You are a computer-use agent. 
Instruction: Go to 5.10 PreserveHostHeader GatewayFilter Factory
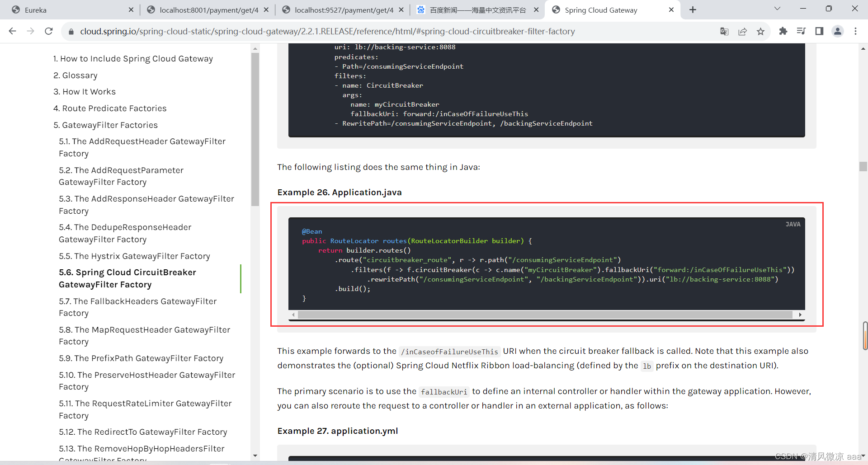tap(147, 381)
